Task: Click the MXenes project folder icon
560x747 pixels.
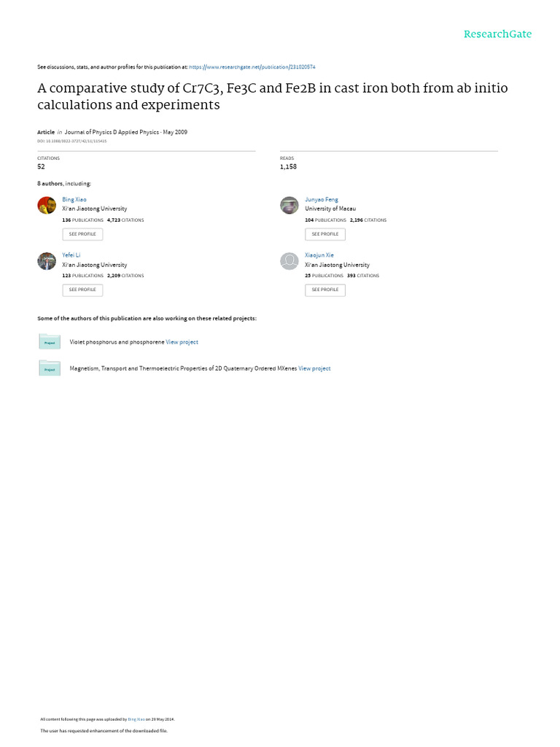Action: [x=50, y=368]
